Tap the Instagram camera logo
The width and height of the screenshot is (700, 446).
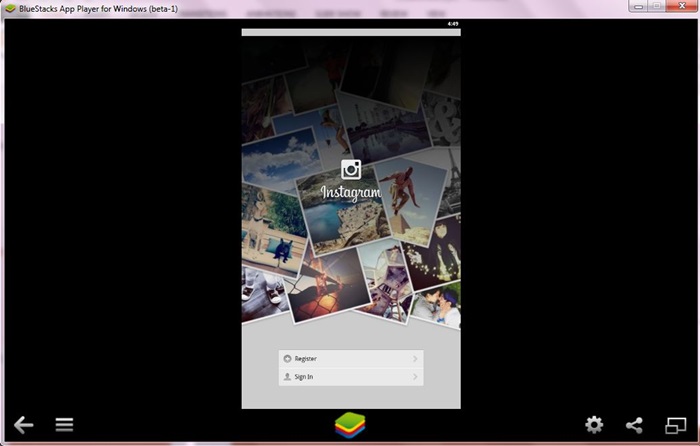click(351, 170)
